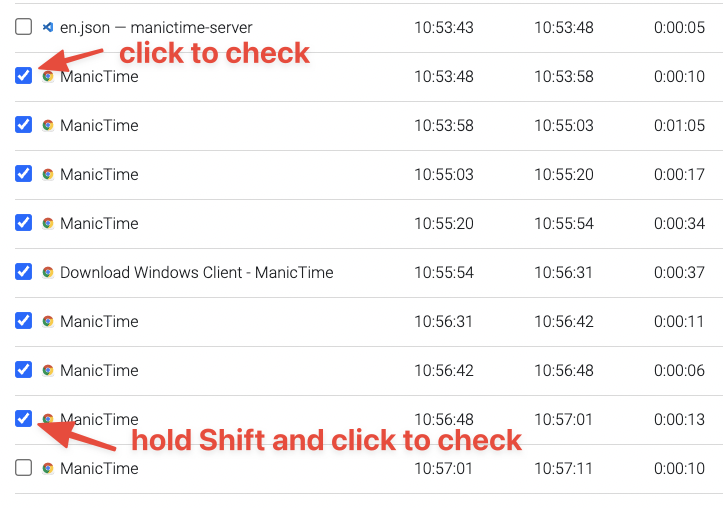Image resolution: width=723 pixels, height=508 pixels.
Task: Click Chrome icon in row starting at 10:55:20
Action: (x=47, y=224)
